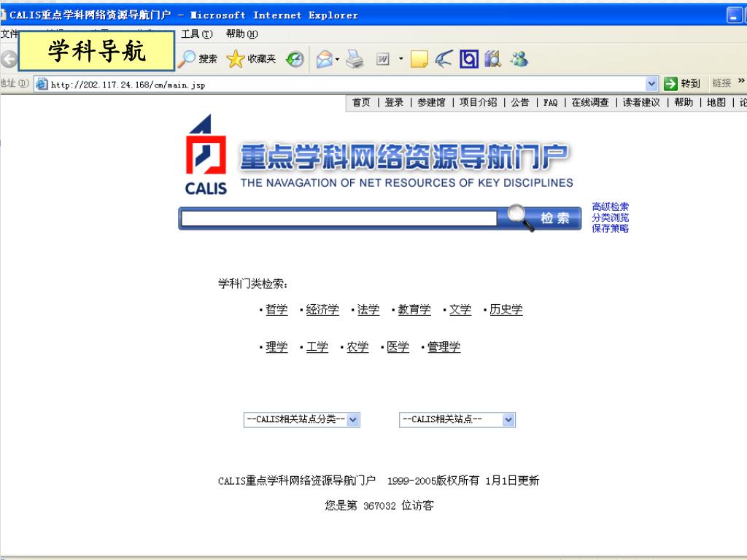Click the 链接 links bar label
747x560 pixels.
[x=721, y=83]
